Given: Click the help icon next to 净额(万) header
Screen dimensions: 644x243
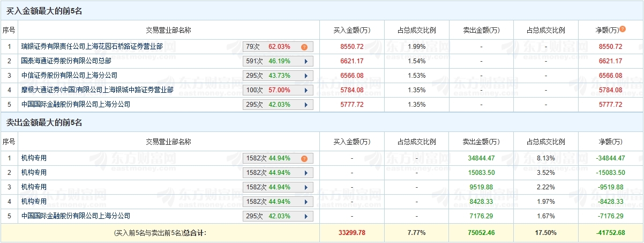Looking at the screenshot, I should 623,29.
